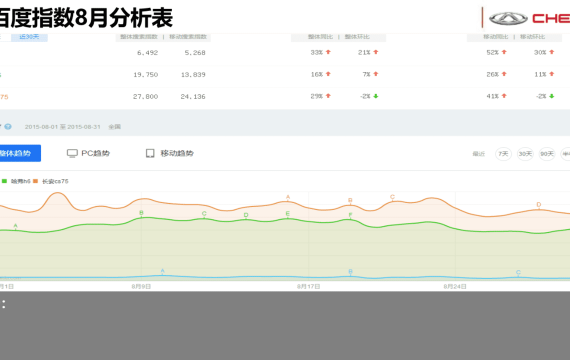The image size is (570, 360).
Task: Click the red up arrow beside 26%
Action: coord(504,74)
